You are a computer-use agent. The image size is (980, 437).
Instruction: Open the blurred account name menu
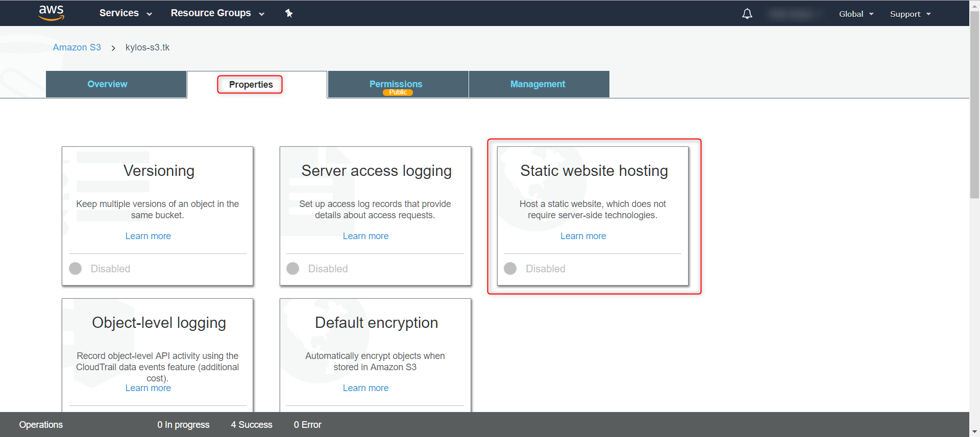coord(795,14)
